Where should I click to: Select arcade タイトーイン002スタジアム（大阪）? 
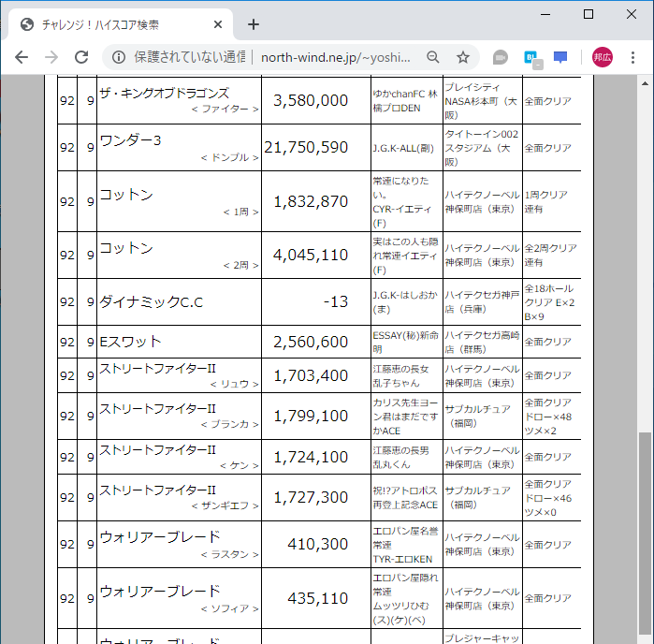click(x=481, y=148)
